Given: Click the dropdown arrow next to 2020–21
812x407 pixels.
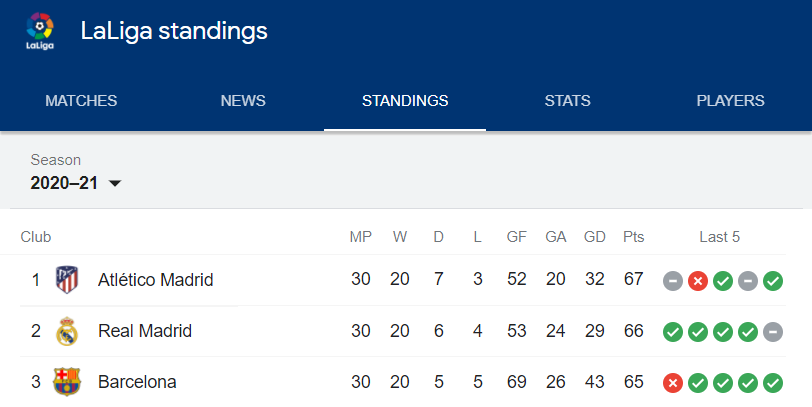Looking at the screenshot, I should pos(115,183).
